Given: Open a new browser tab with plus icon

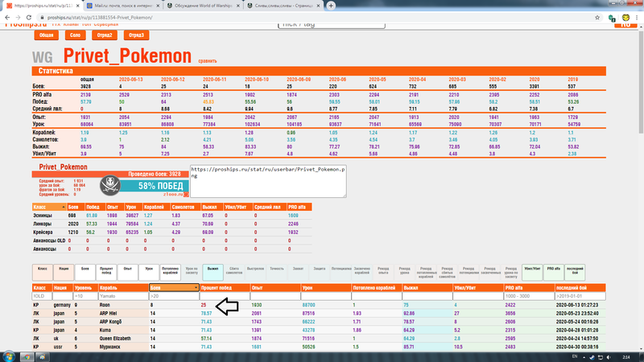Looking at the screenshot, I should (x=331, y=5).
